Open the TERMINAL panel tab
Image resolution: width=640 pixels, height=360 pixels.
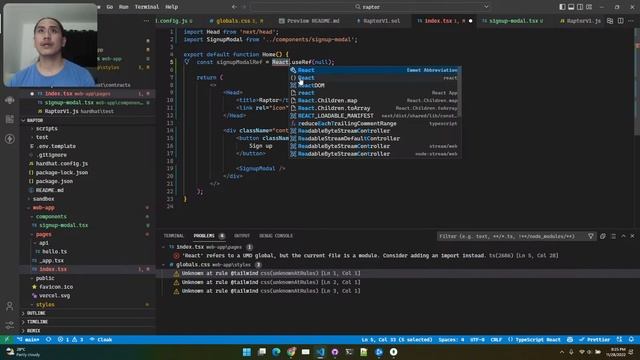pos(173,236)
